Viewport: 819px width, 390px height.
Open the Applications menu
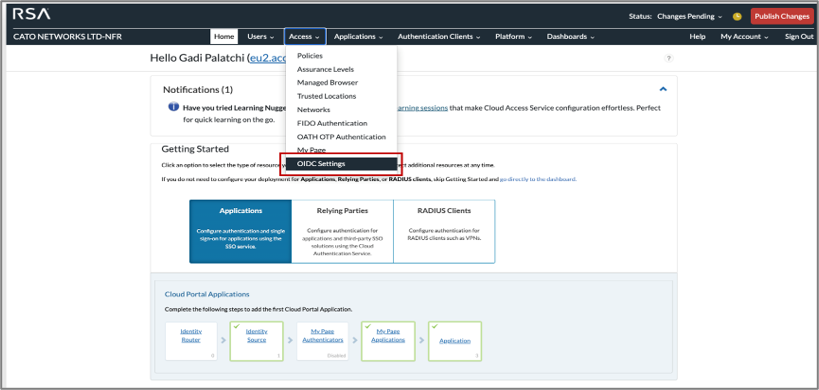[358, 37]
